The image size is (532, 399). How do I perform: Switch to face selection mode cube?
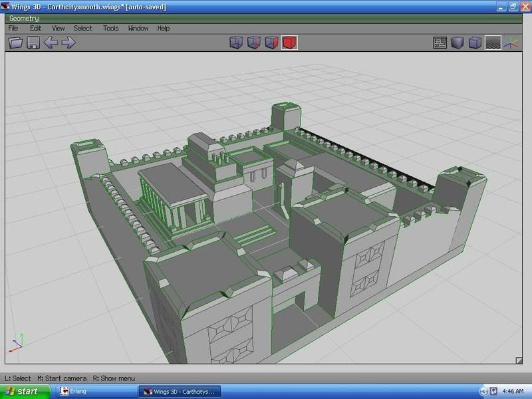(x=271, y=43)
